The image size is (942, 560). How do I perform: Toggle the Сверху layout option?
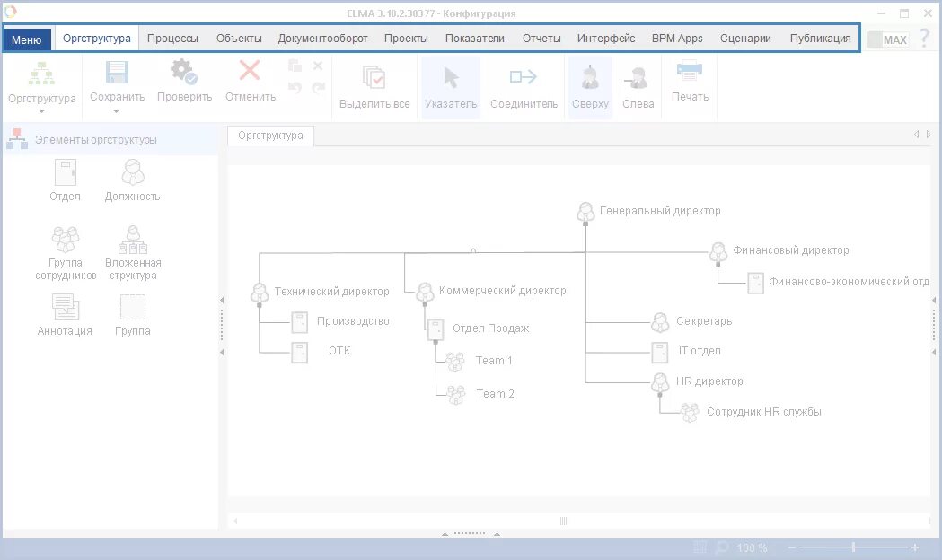tap(590, 88)
